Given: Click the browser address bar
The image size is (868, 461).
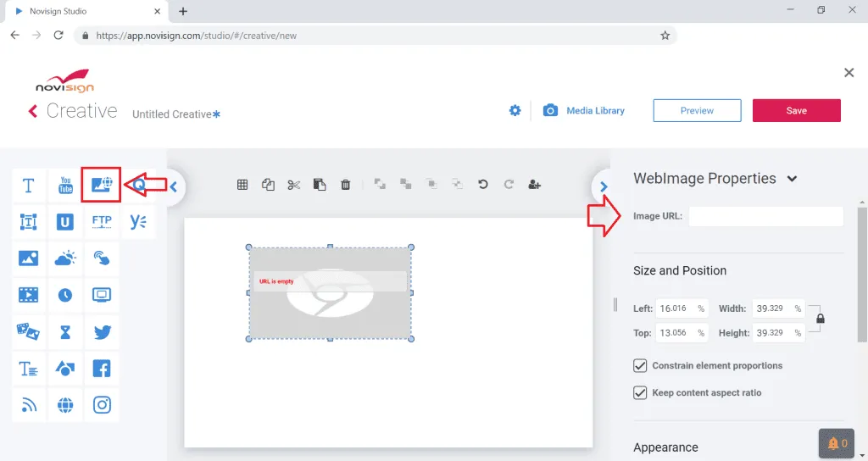Looking at the screenshot, I should click(375, 36).
